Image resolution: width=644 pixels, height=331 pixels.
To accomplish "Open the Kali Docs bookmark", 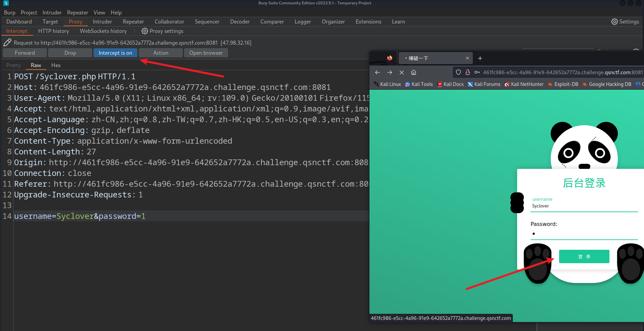I will click(x=450, y=84).
